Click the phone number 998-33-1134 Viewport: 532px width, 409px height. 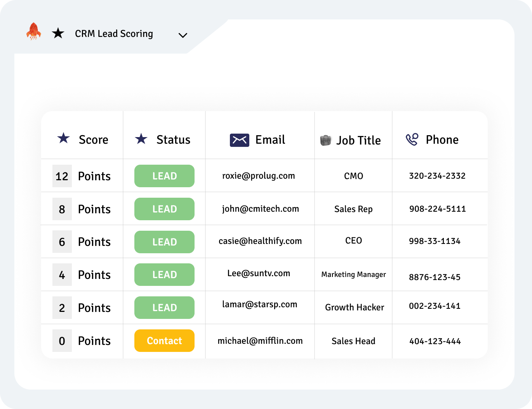[435, 241]
